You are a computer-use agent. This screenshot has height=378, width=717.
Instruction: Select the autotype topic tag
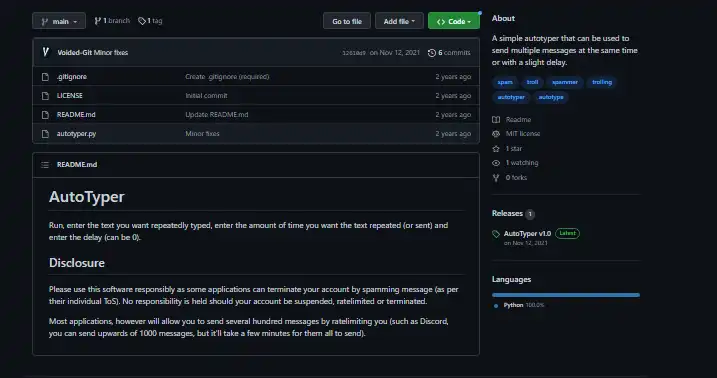(551, 97)
